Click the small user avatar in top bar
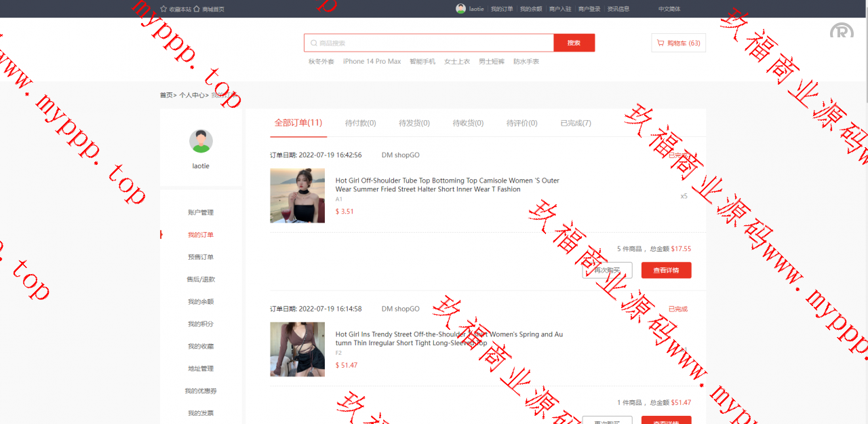868x424 pixels. tap(461, 9)
